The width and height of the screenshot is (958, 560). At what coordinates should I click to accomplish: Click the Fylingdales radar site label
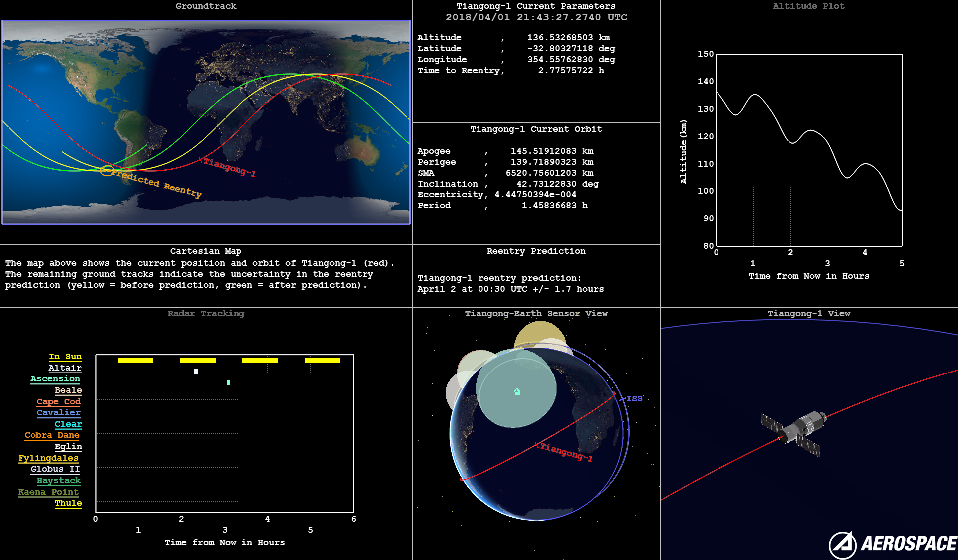(x=48, y=458)
